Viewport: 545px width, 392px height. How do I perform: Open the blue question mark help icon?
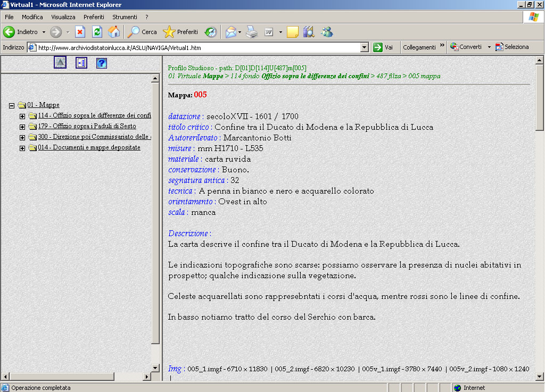pos(102,63)
